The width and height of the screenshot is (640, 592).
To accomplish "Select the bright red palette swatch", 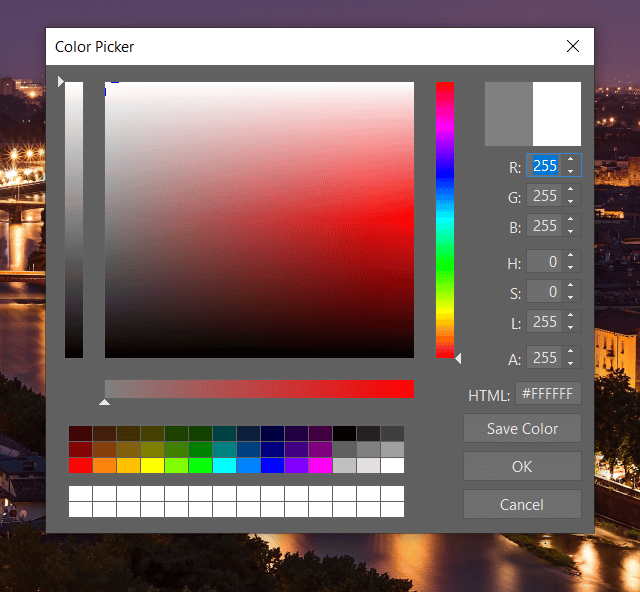I will tap(80, 465).
